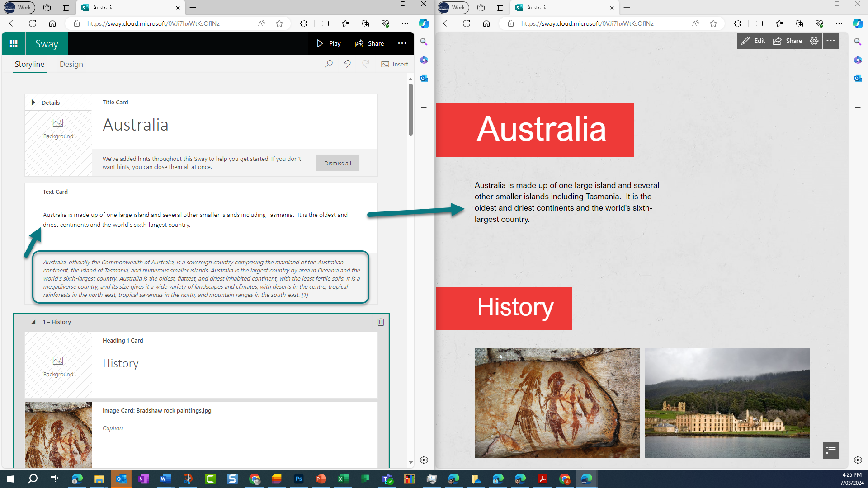868x488 pixels.
Task: Play the Sway presentation
Action: point(329,43)
